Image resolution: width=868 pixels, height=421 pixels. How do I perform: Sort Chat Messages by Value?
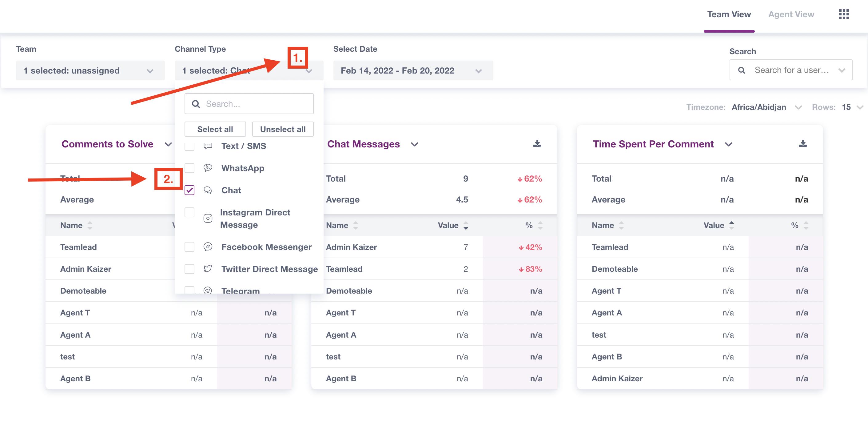(466, 225)
